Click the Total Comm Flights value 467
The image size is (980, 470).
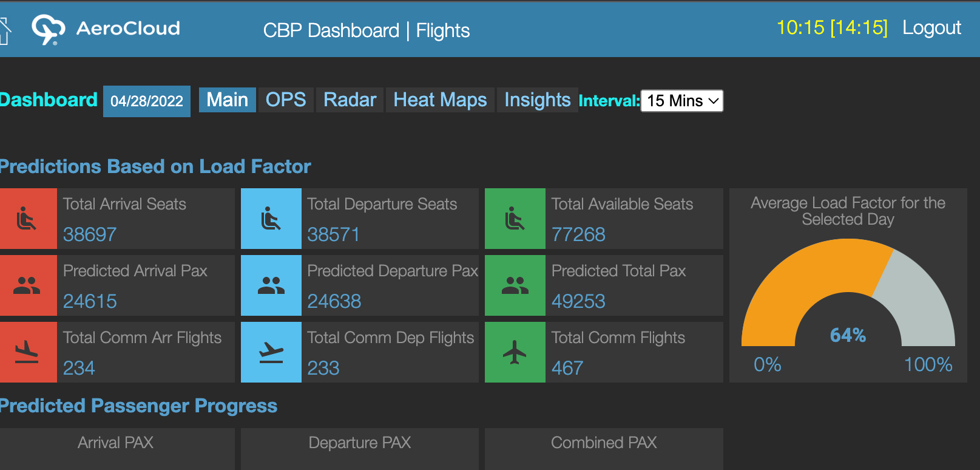(567, 368)
